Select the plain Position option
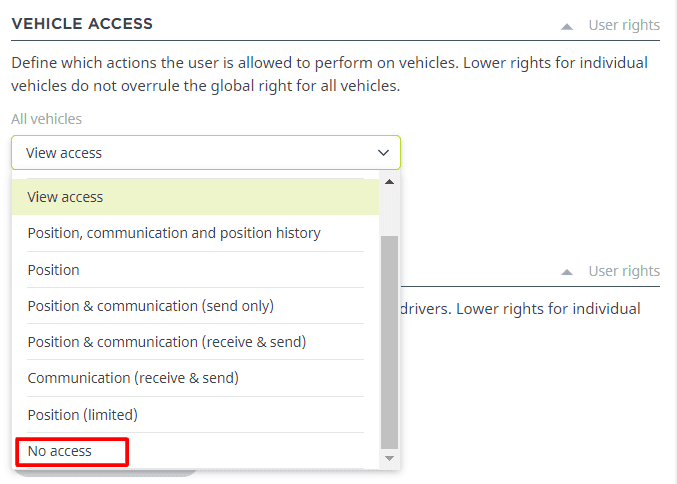 pyautogui.click(x=53, y=270)
